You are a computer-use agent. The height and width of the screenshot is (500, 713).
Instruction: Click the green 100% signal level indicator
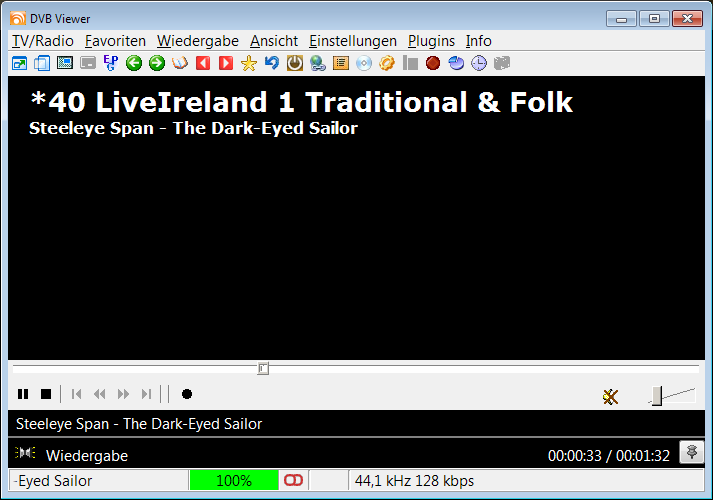pyautogui.click(x=234, y=480)
